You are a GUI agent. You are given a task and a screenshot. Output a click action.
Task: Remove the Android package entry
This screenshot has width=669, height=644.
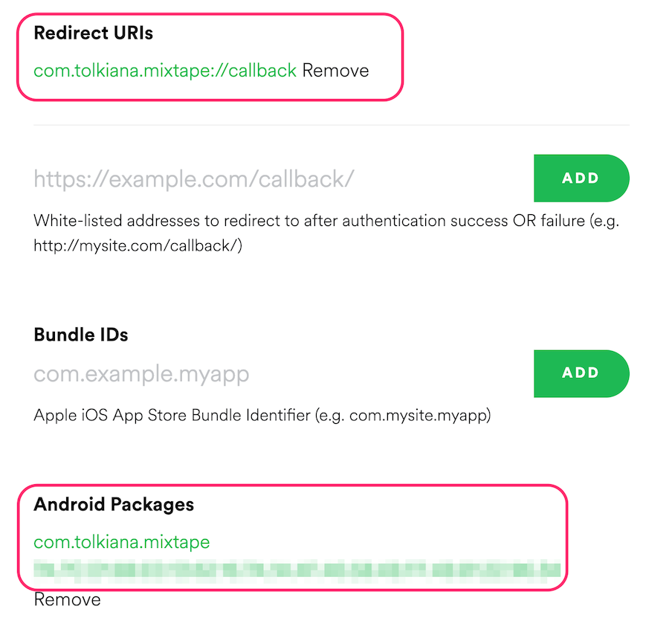pos(67,599)
